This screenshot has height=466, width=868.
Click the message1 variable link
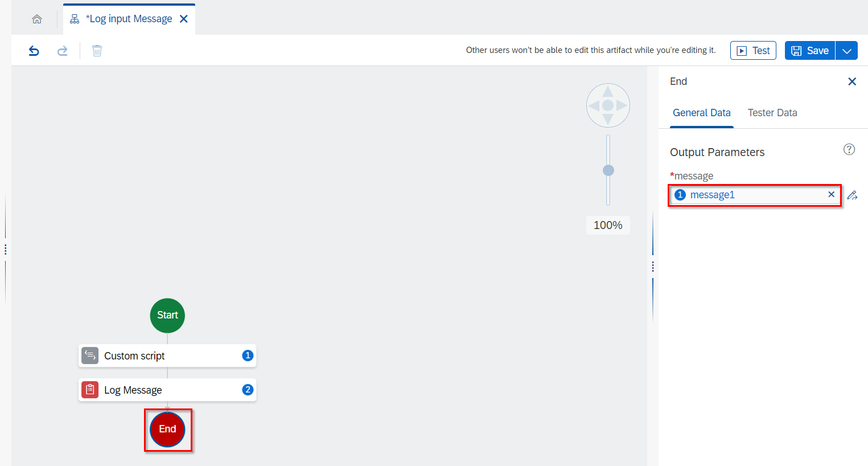(x=713, y=195)
